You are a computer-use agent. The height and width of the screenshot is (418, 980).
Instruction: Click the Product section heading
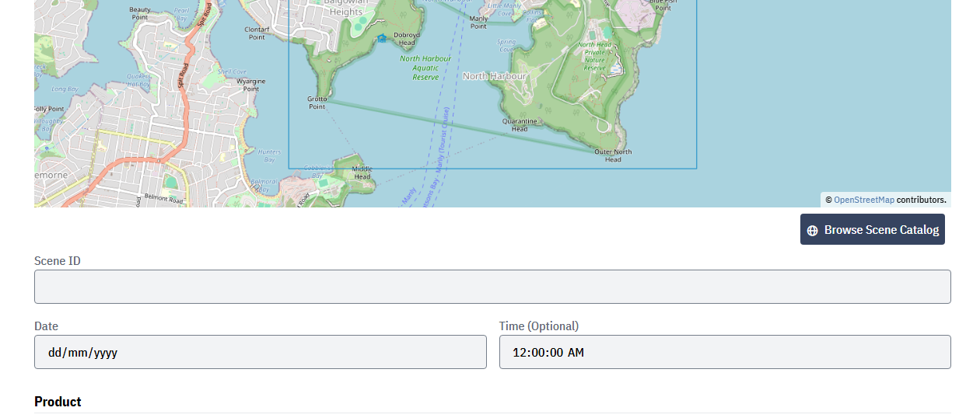click(58, 402)
